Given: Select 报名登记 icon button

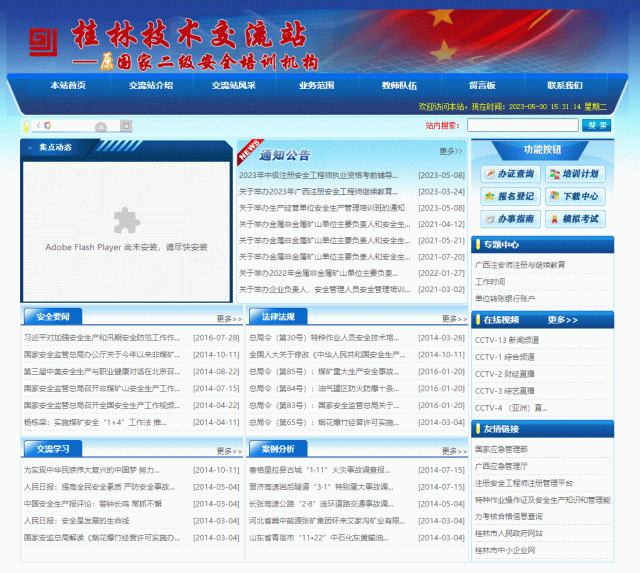Looking at the screenshot, I should pyautogui.click(x=509, y=196).
